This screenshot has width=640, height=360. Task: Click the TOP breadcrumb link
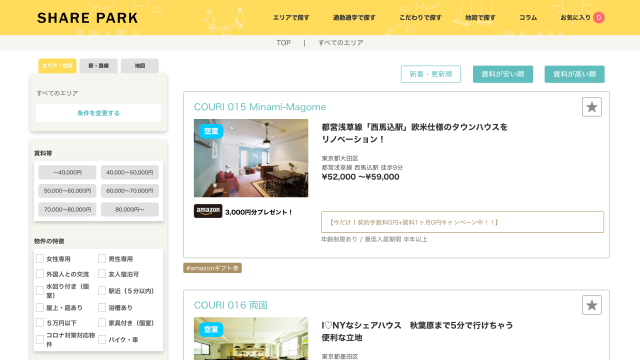click(x=283, y=42)
